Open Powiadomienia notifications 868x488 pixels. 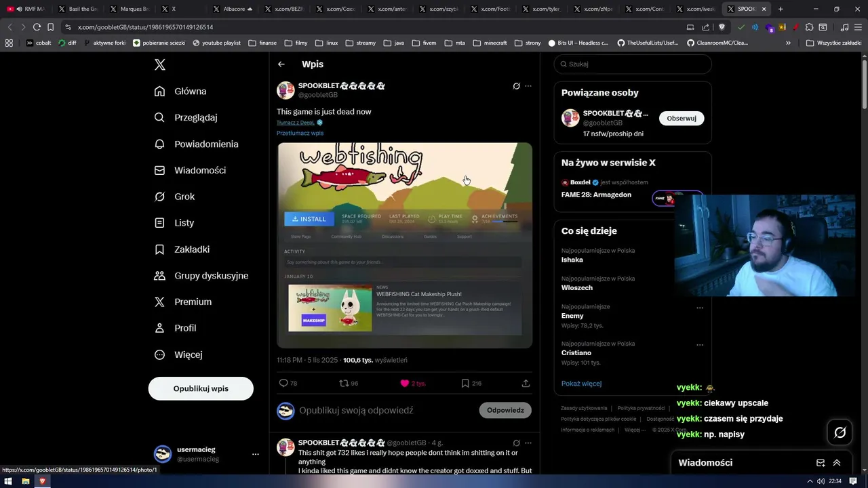click(x=197, y=144)
